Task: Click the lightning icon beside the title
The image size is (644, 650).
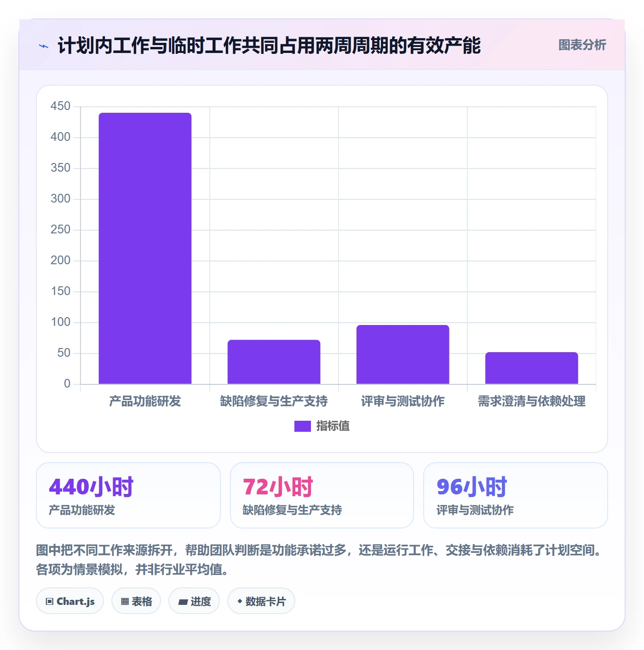Action: [44, 46]
